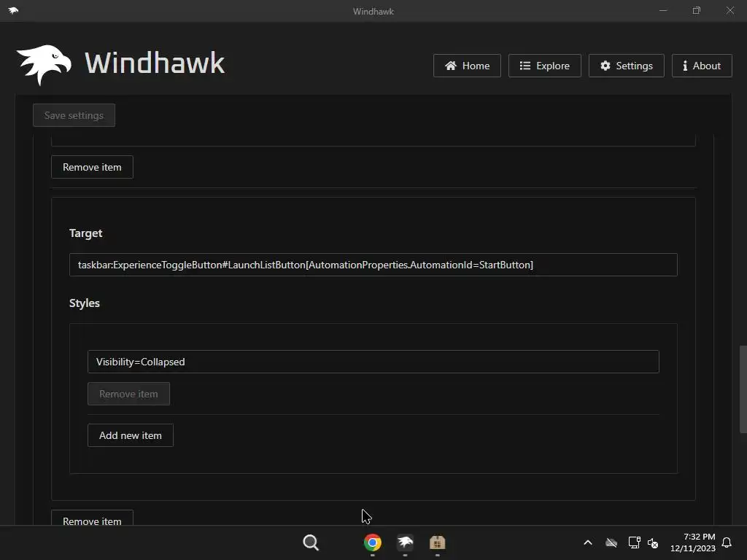The image size is (747, 560).
Task: Click the Settings gear icon
Action: click(605, 66)
